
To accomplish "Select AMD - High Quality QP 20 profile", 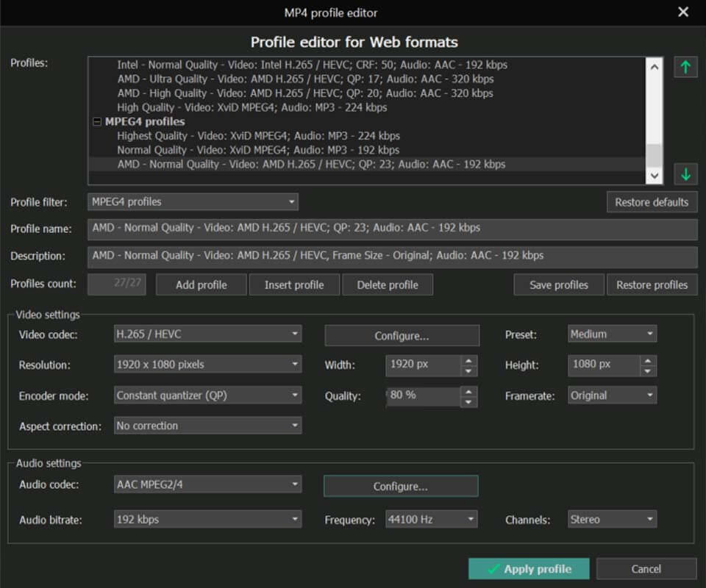I will 304,93.
